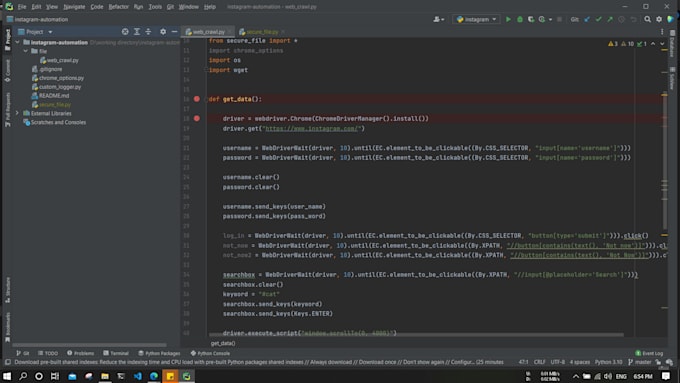Open the Terminal tool window
The height and width of the screenshot is (383, 680).
pos(116,353)
